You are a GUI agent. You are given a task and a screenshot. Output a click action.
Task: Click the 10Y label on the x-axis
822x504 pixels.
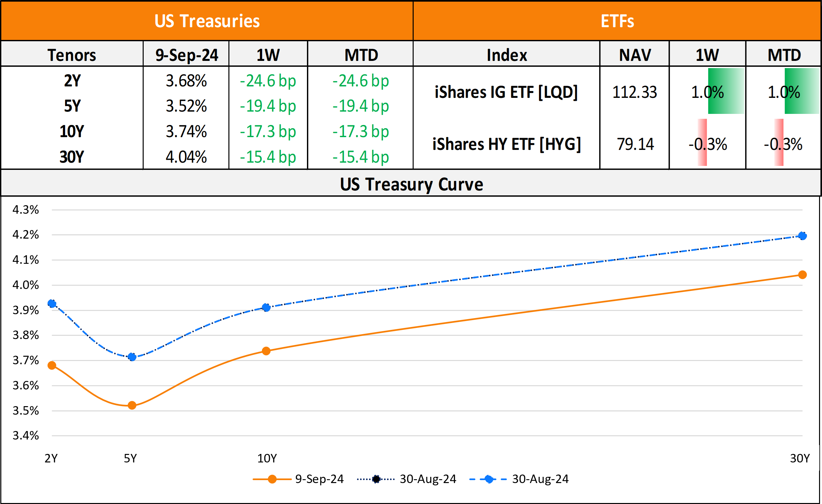click(x=267, y=458)
